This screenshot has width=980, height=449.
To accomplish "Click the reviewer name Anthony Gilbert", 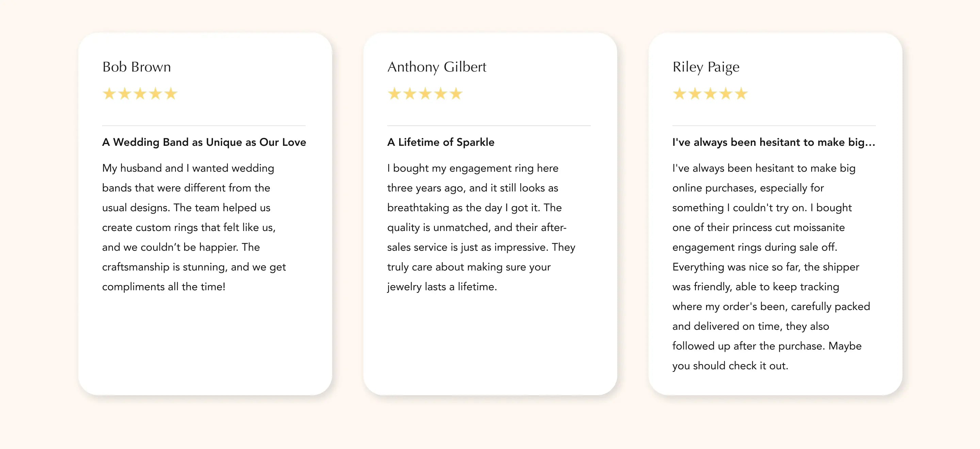I will pyautogui.click(x=437, y=67).
